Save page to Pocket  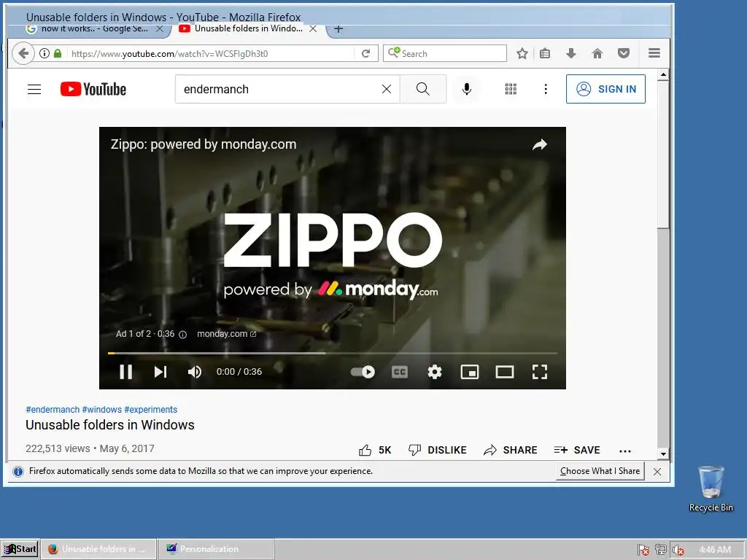(x=624, y=53)
